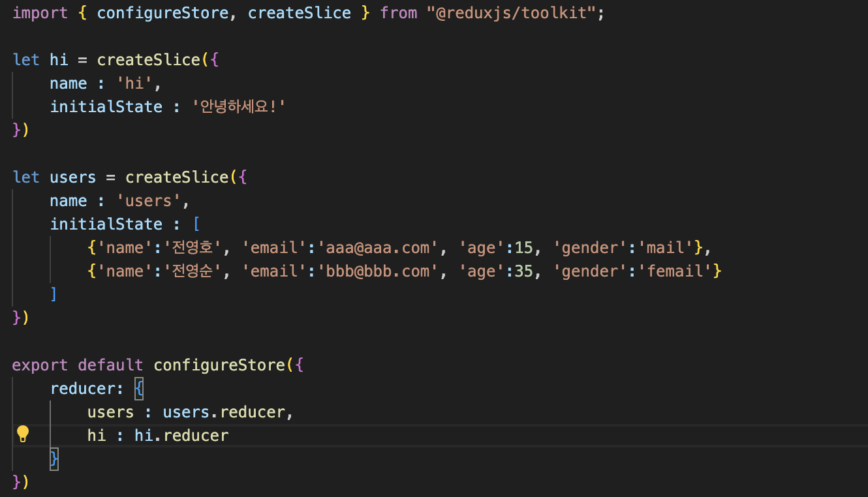The width and height of the screenshot is (868, 497).
Task: Click 'configureStore' in the export default line
Action: click(x=219, y=365)
